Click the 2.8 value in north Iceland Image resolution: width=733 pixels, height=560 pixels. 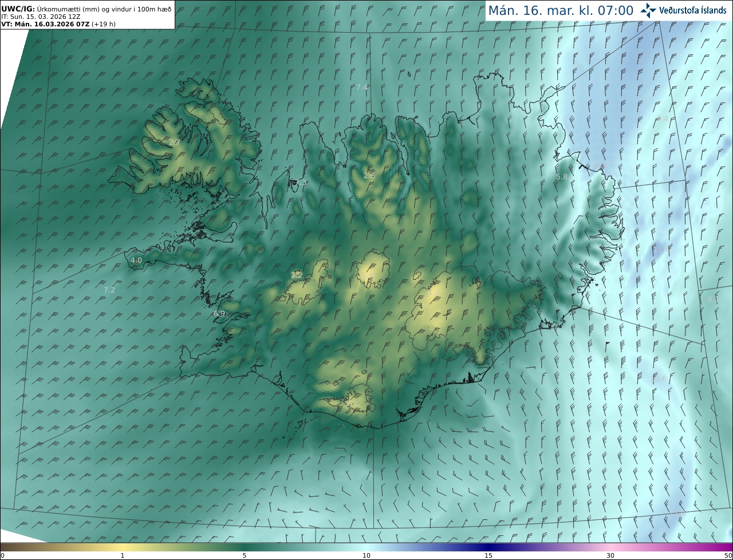(369, 175)
